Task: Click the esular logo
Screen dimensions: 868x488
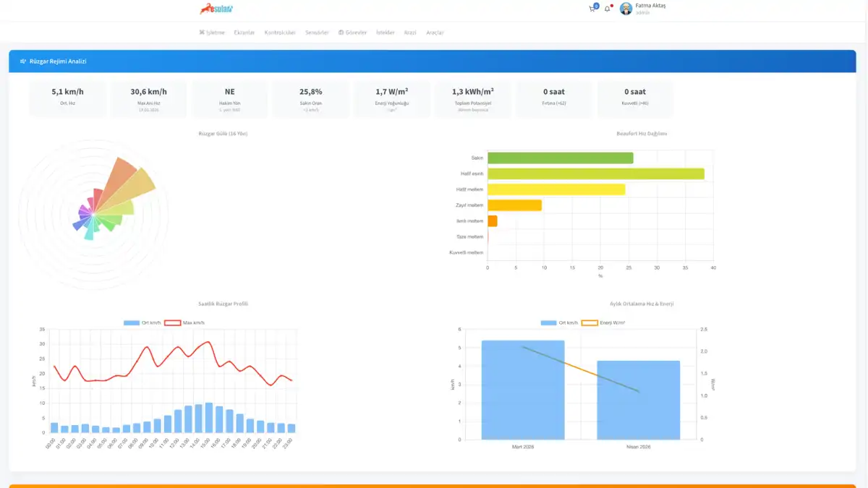Action: click(217, 9)
